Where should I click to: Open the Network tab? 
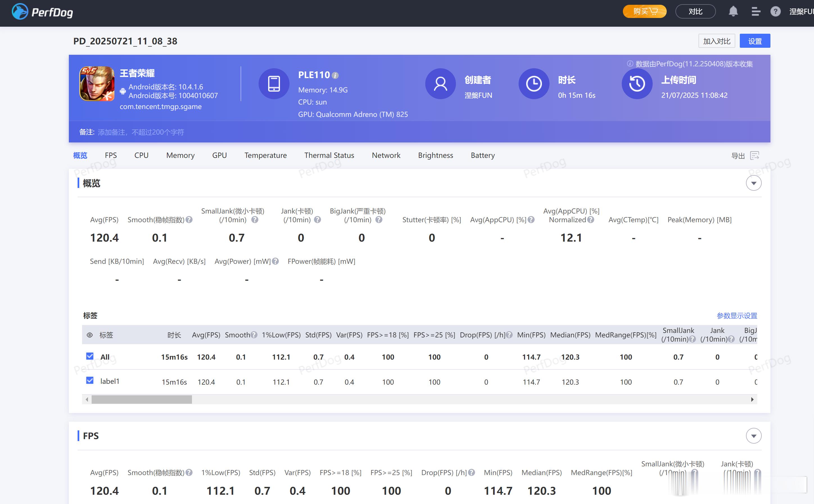(386, 155)
